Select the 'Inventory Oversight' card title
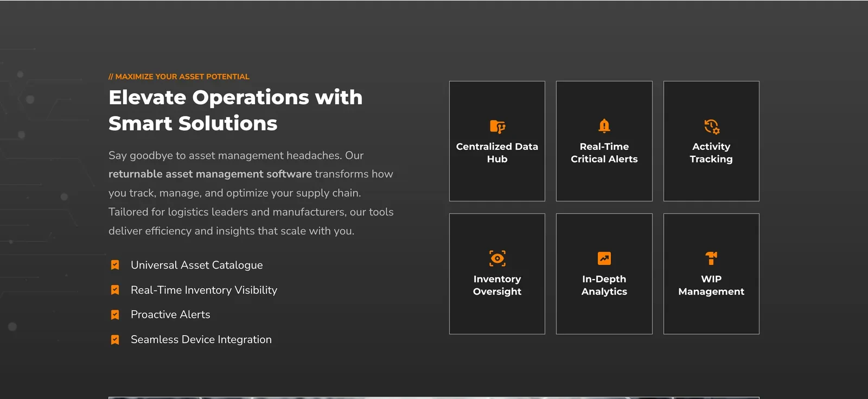 pos(497,285)
